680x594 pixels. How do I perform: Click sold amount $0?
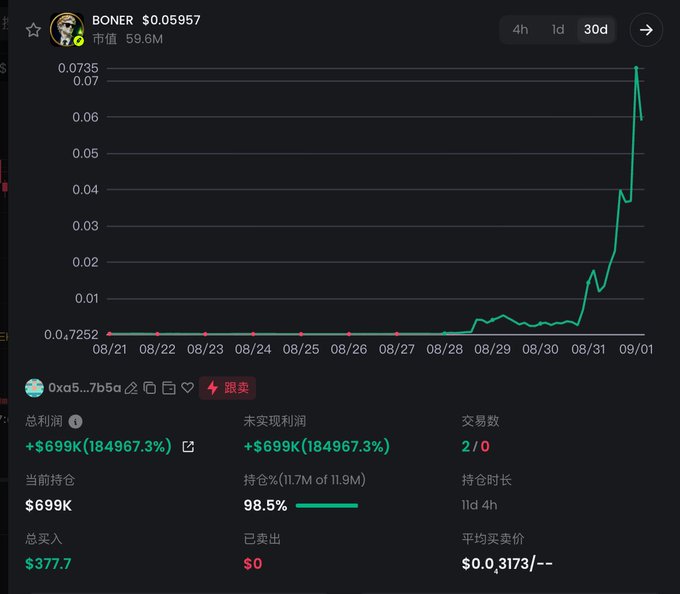253,564
